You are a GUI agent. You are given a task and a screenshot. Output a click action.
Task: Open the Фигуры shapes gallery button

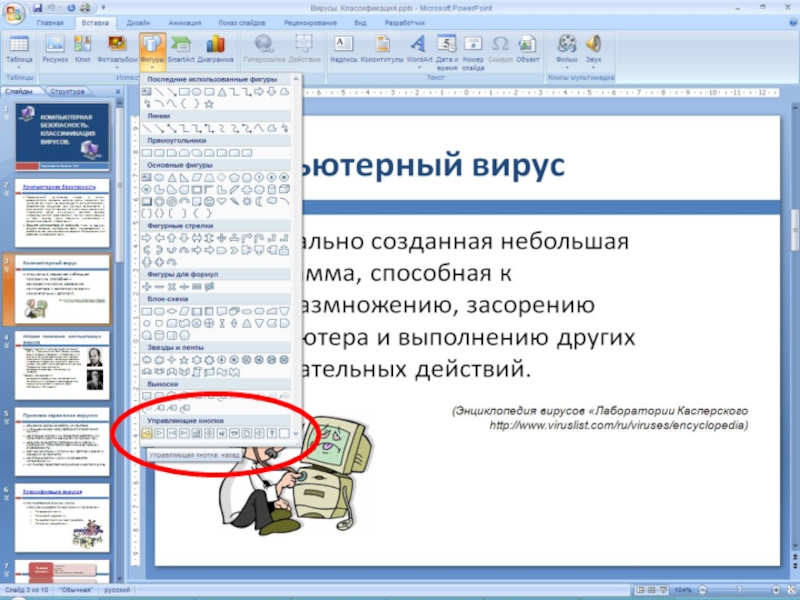(x=152, y=51)
